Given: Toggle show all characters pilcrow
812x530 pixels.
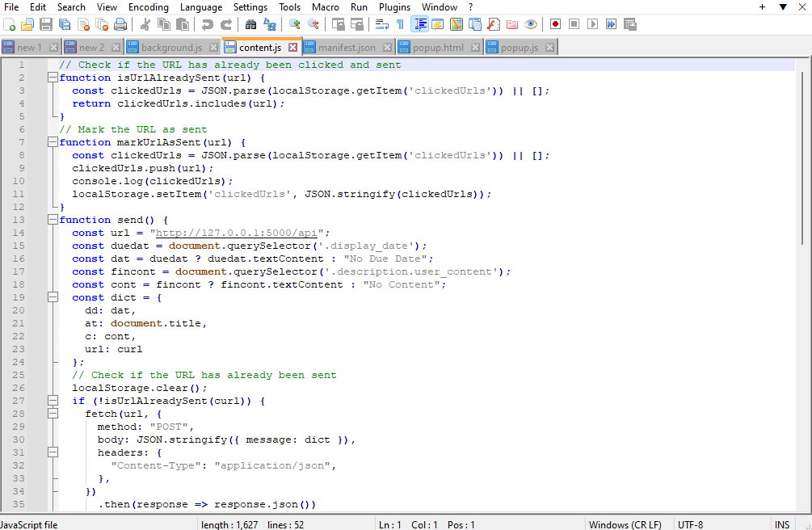Looking at the screenshot, I should 400,24.
